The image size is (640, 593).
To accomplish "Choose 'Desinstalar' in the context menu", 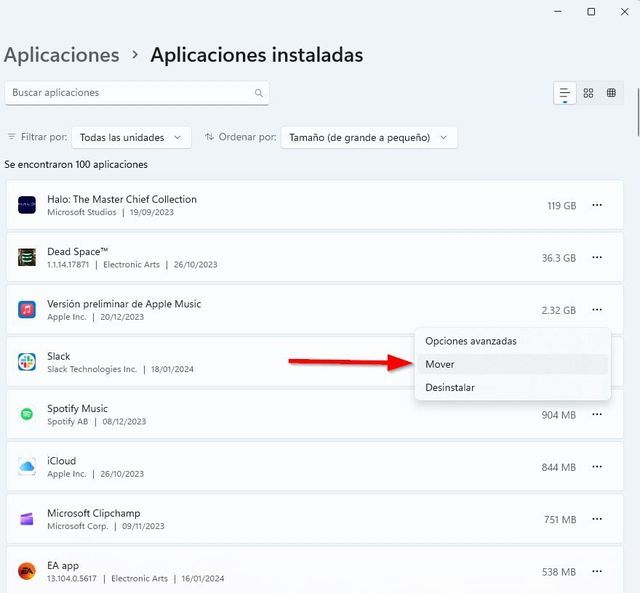I will (450, 387).
